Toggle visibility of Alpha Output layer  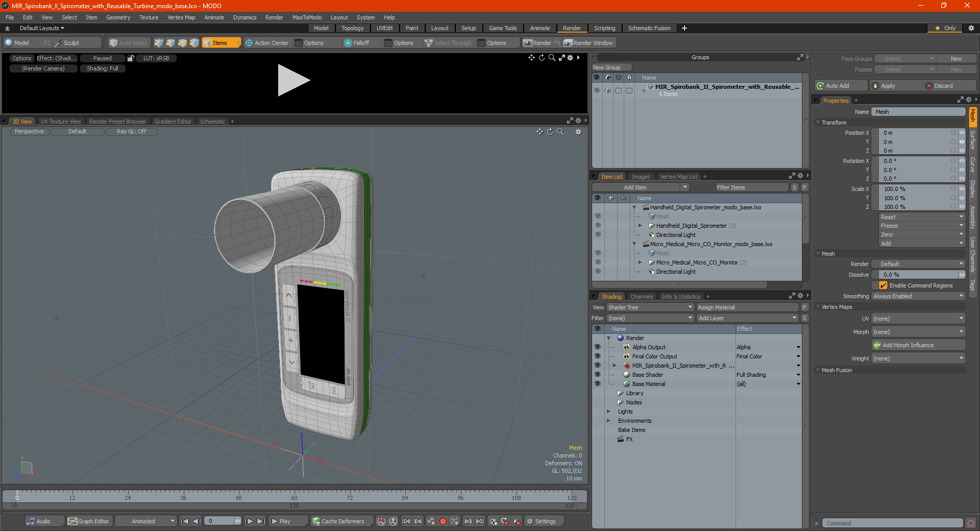coord(597,347)
